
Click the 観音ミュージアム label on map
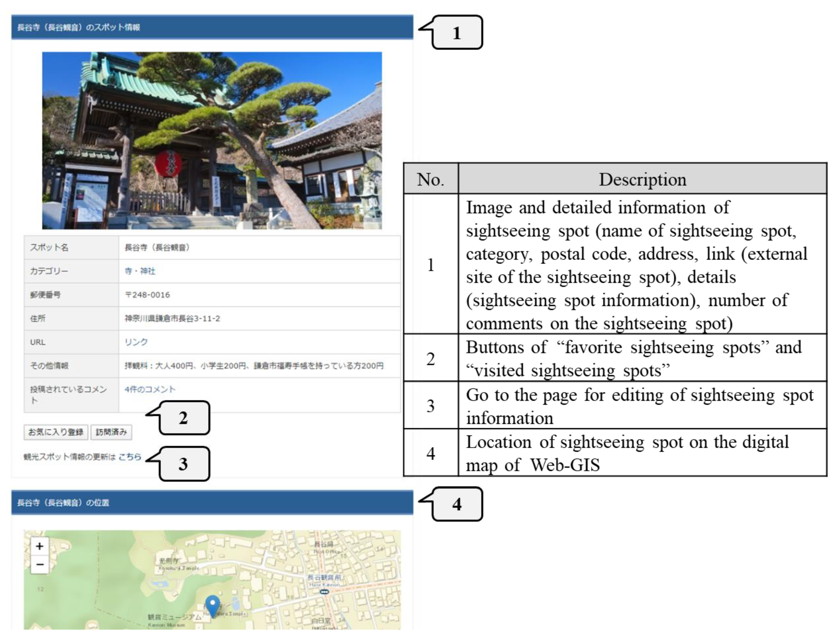click(174, 617)
